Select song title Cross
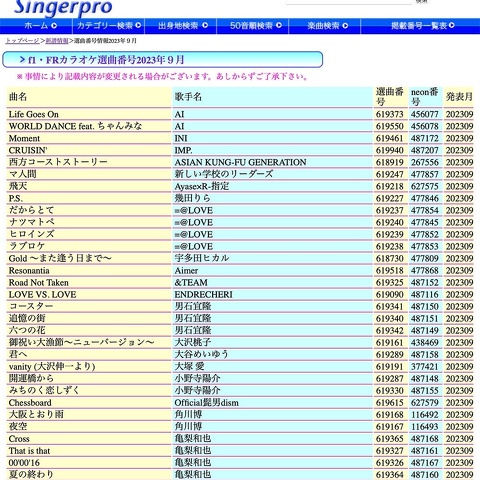The height and width of the screenshot is (480, 480). [x=19, y=438]
